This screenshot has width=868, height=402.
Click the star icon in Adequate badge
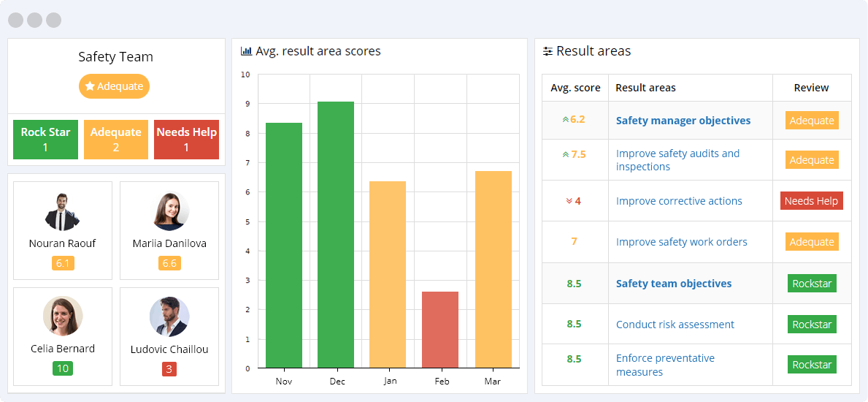90,86
